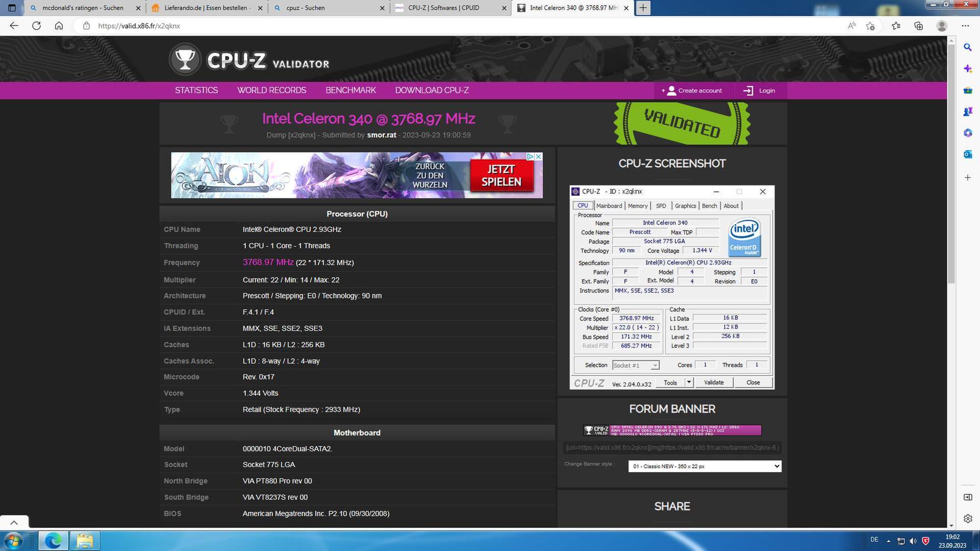Image resolution: width=980 pixels, height=551 pixels.
Task: Switch to the mcdonald's ratingen tab
Action: [85, 8]
